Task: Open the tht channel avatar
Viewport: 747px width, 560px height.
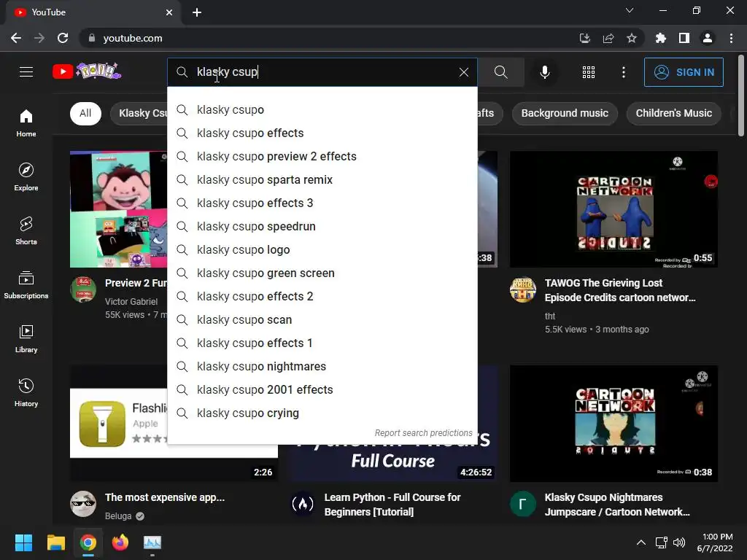Action: point(522,289)
